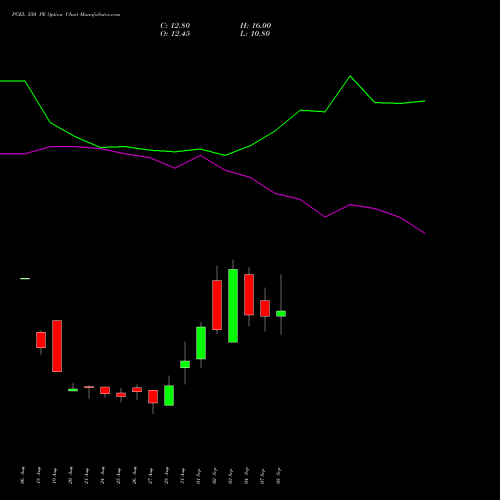This screenshot has width=500, height=500.
Task: Click the close price value C: 12.80
Action: click(175, 26)
